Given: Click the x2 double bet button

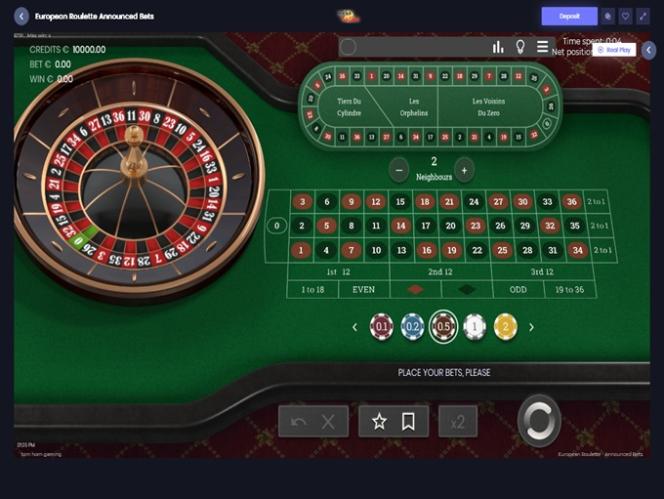Looking at the screenshot, I should (458, 422).
